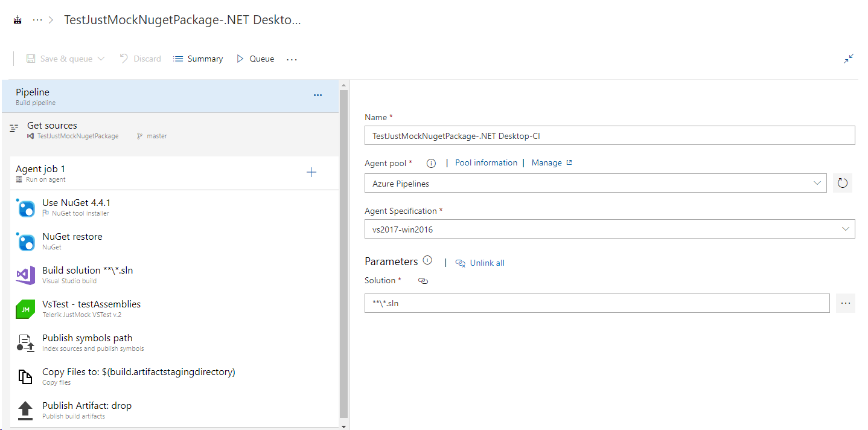Focus the pipeline Name input field
The image size is (868, 430).
(610, 136)
